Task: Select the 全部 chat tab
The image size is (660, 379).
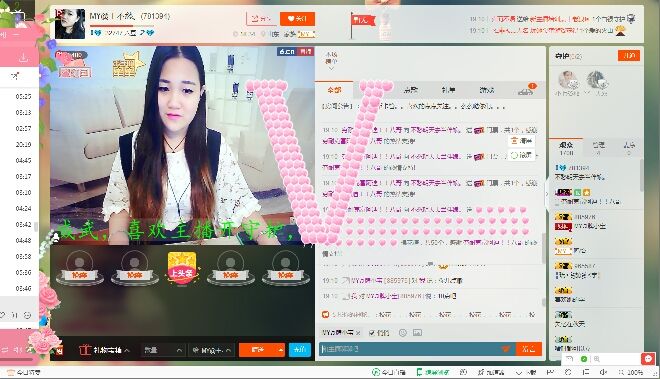Action: click(335, 90)
